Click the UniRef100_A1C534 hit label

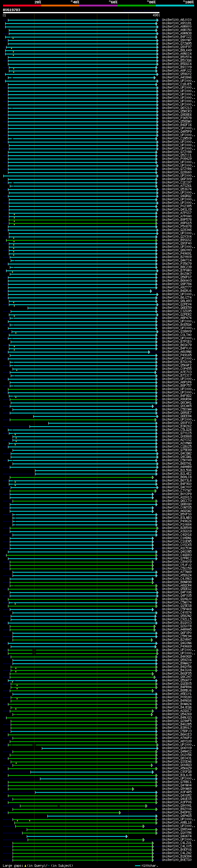177,548
